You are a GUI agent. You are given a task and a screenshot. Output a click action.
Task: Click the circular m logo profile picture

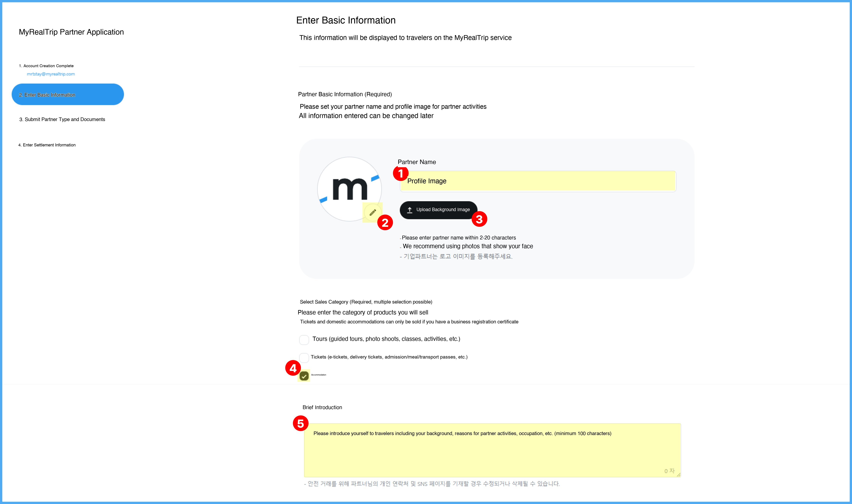349,189
